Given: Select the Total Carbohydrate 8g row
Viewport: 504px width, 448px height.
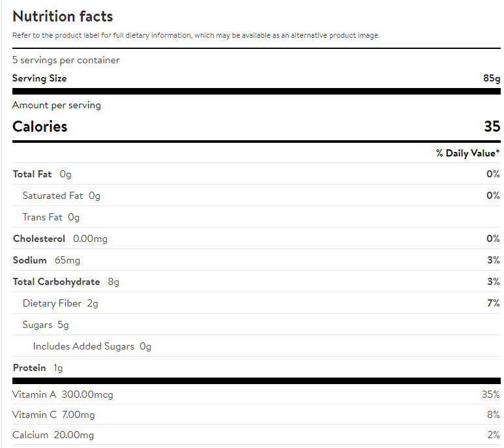Looking at the screenshot, I should [66, 282].
